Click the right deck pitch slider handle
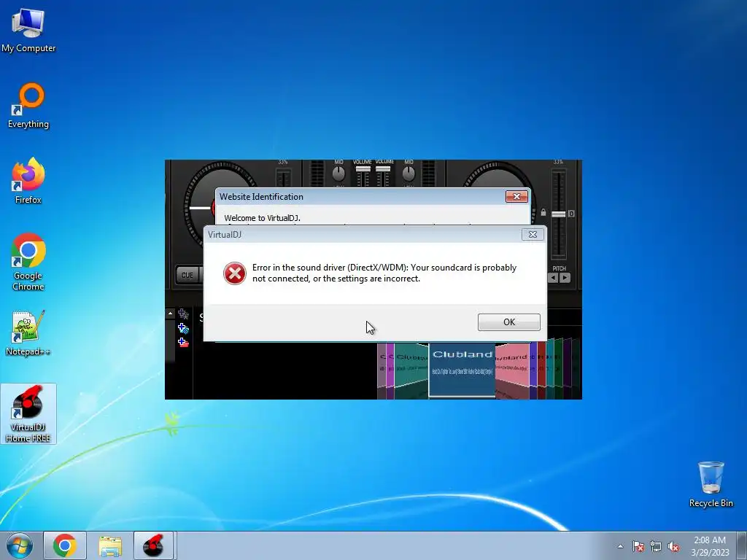Image resolution: width=747 pixels, height=560 pixels. [x=558, y=214]
